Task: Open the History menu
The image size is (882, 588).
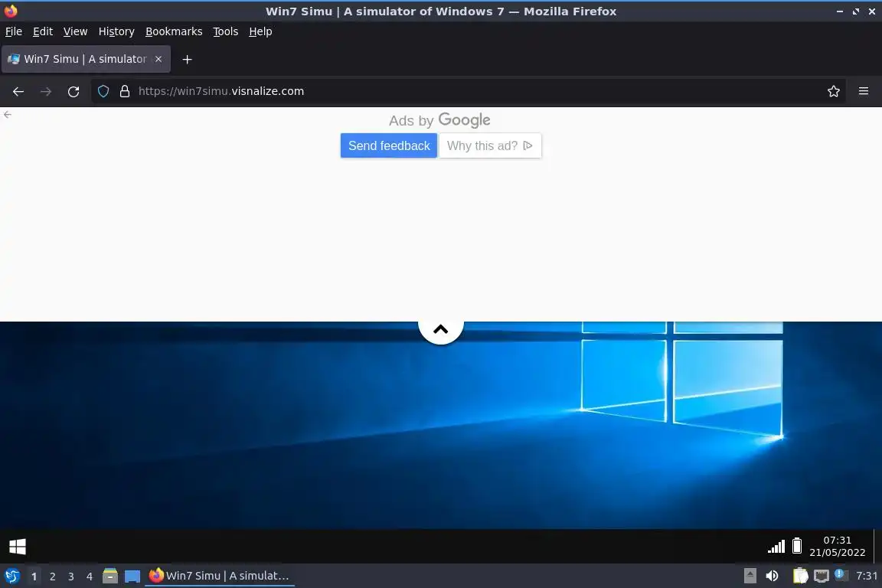Action: pos(116,31)
